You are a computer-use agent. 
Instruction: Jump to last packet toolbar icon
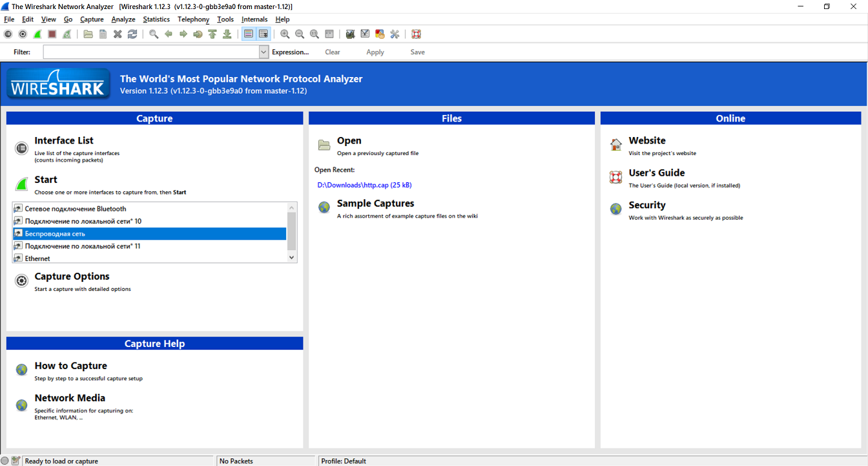[x=227, y=34]
